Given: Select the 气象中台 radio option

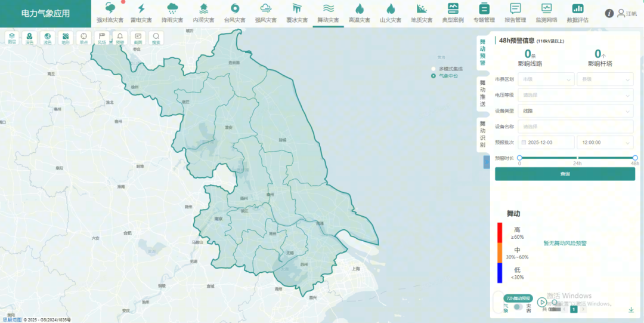Looking at the screenshot, I should pyautogui.click(x=434, y=76).
